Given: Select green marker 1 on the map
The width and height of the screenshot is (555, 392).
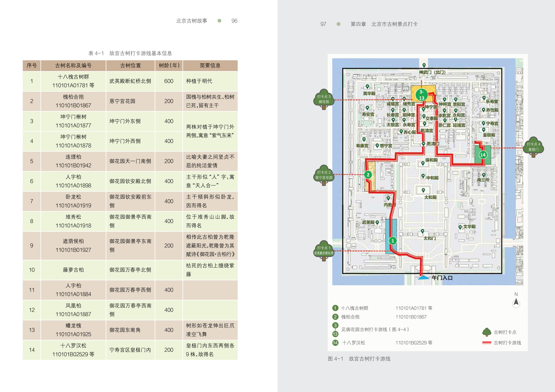Looking at the screenshot, I should (x=393, y=241).
